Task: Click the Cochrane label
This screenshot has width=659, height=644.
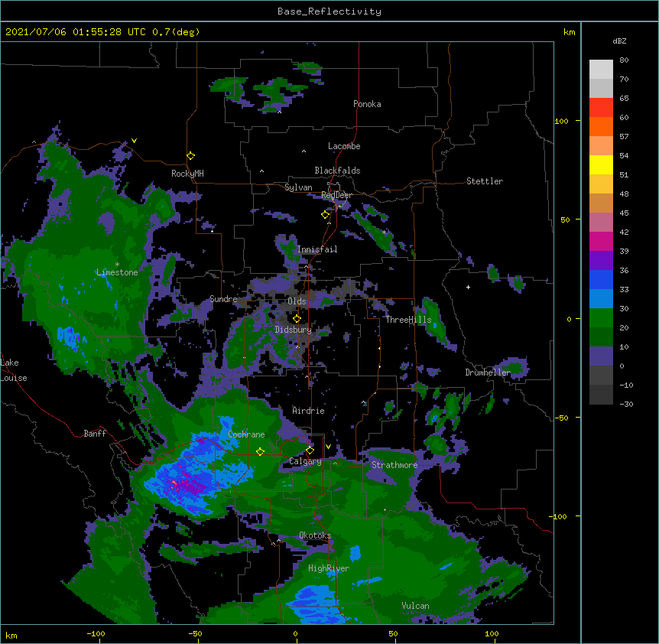Action: click(246, 434)
